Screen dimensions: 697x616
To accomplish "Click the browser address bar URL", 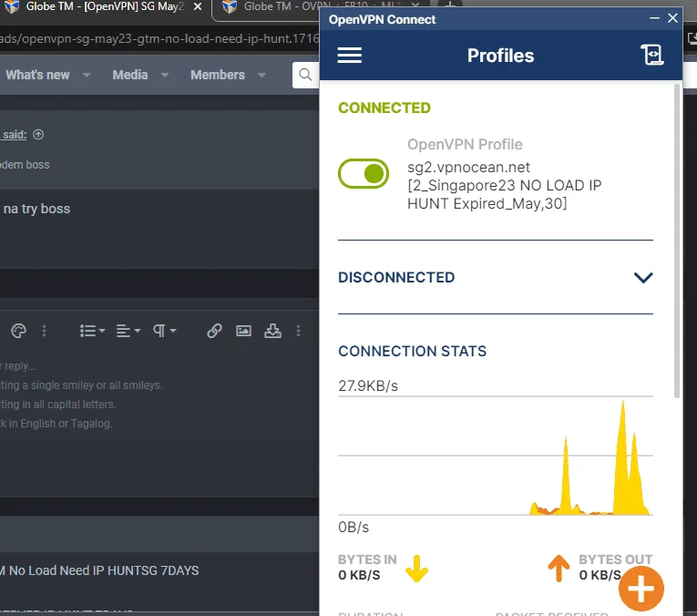I will pyautogui.click(x=159, y=39).
